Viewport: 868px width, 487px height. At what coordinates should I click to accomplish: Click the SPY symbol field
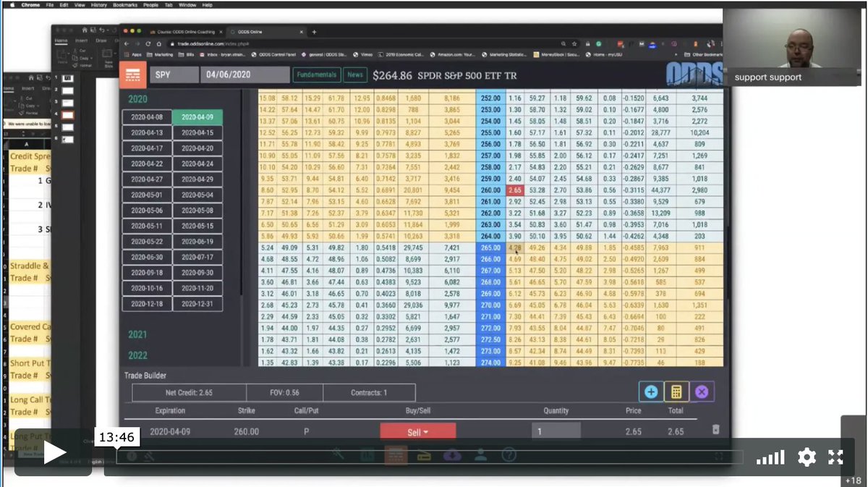(x=174, y=75)
